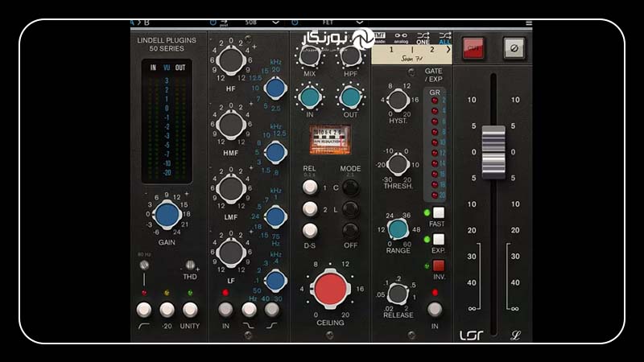Click the teal RANGE knob
This screenshot has width=644, height=362.
398,229
